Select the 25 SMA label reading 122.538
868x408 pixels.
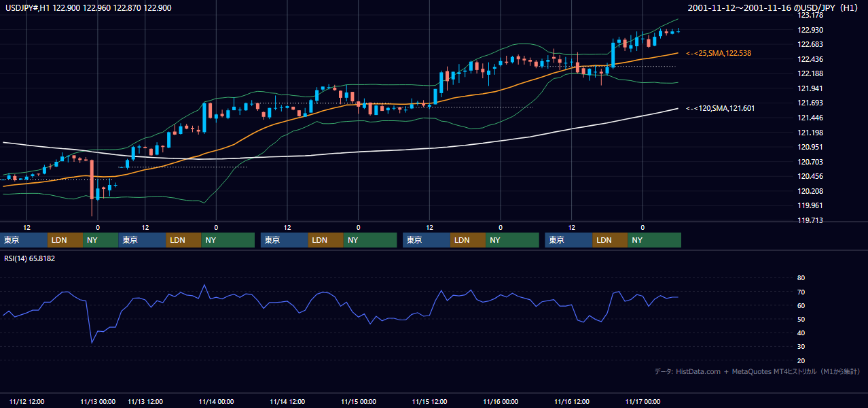719,53
